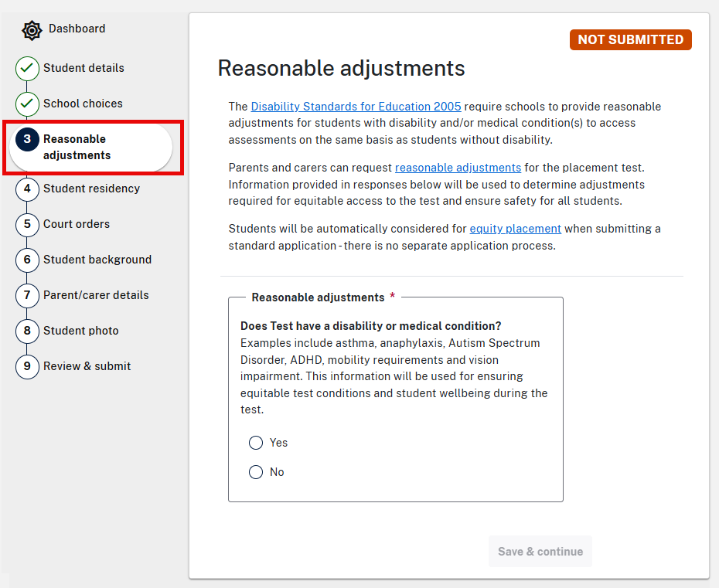Go to Student details step
Image resolution: width=719 pixels, height=588 pixels.
[x=83, y=68]
